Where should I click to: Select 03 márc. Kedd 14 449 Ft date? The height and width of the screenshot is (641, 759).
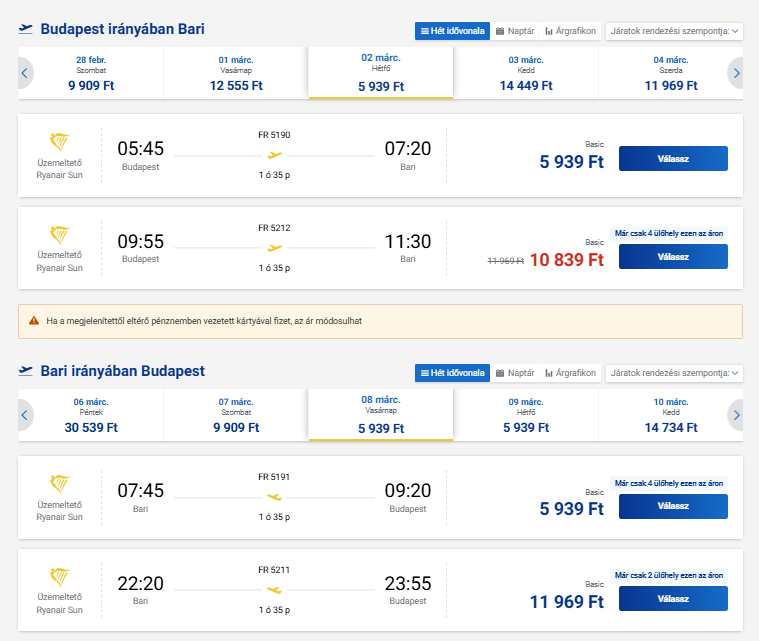(x=526, y=73)
